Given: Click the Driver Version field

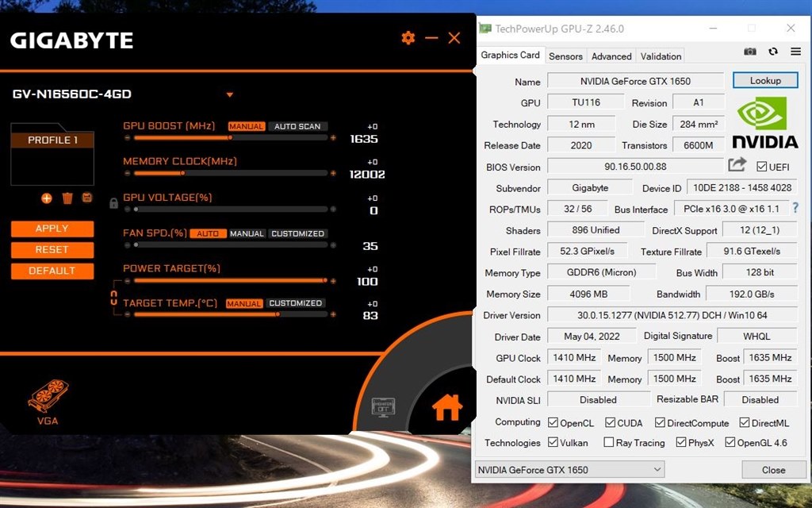Looking at the screenshot, I should 672,315.
